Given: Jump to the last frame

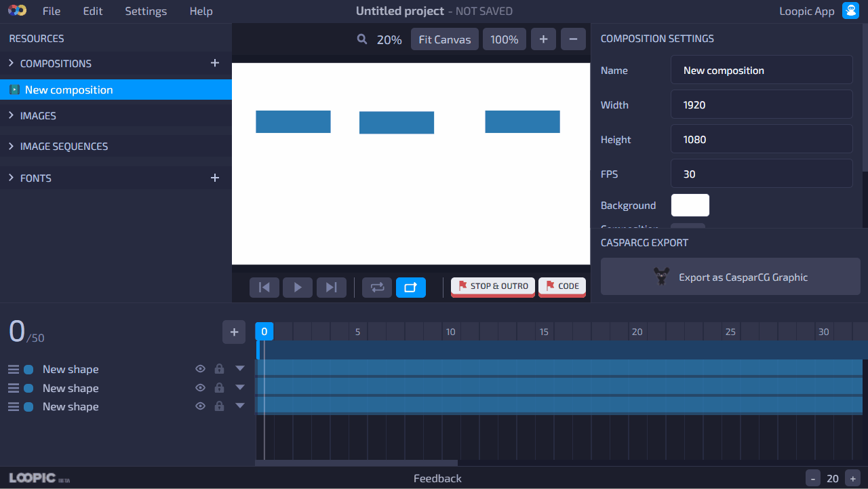Looking at the screenshot, I should pyautogui.click(x=331, y=288).
